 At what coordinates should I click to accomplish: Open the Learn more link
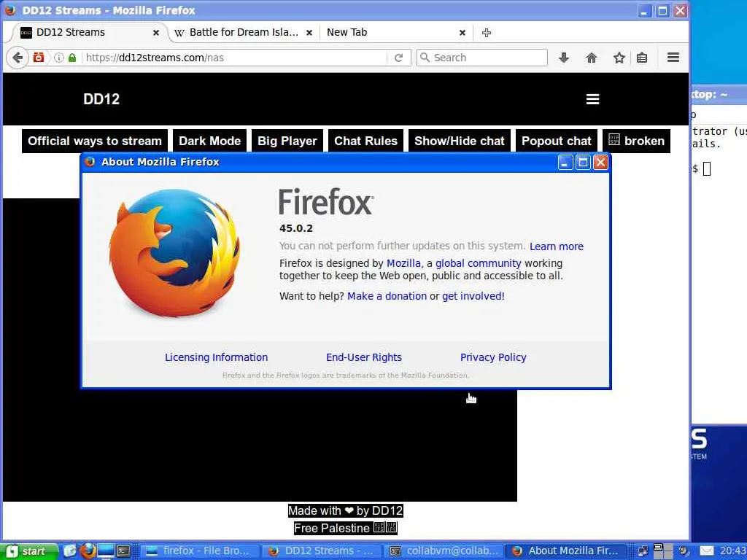tap(557, 246)
